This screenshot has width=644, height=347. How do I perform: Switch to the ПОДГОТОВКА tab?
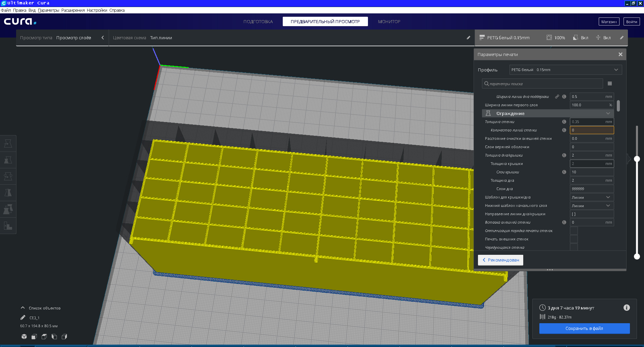point(258,21)
